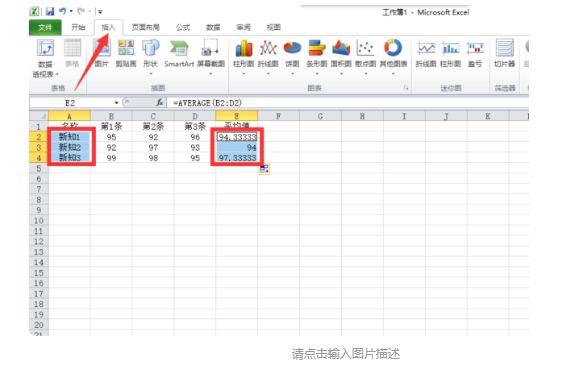The height and width of the screenshot is (369, 572).
Task: Select cell D2 with value 96
Action: point(195,137)
